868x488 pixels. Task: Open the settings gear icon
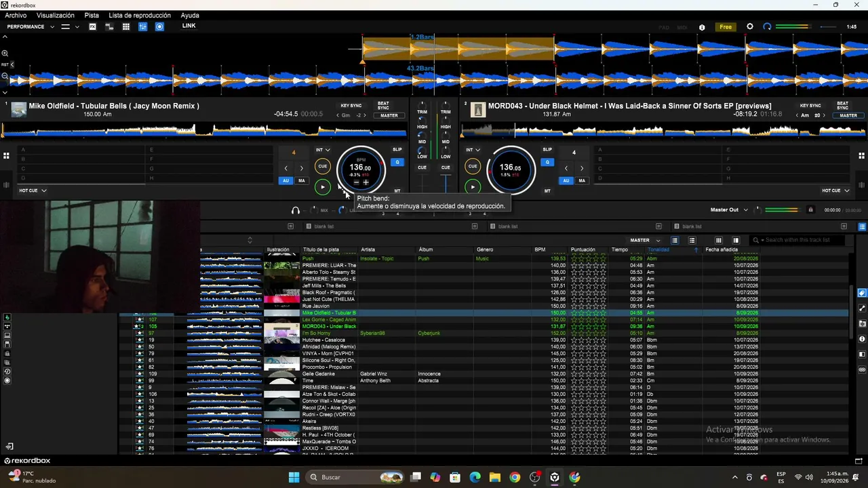[750, 26]
